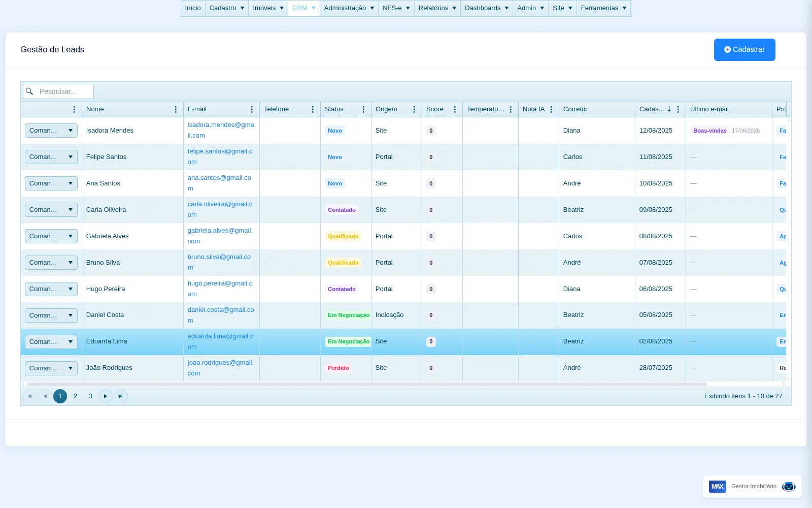Open the Temperatura column options menu
This screenshot has width=812, height=508.
[511, 109]
